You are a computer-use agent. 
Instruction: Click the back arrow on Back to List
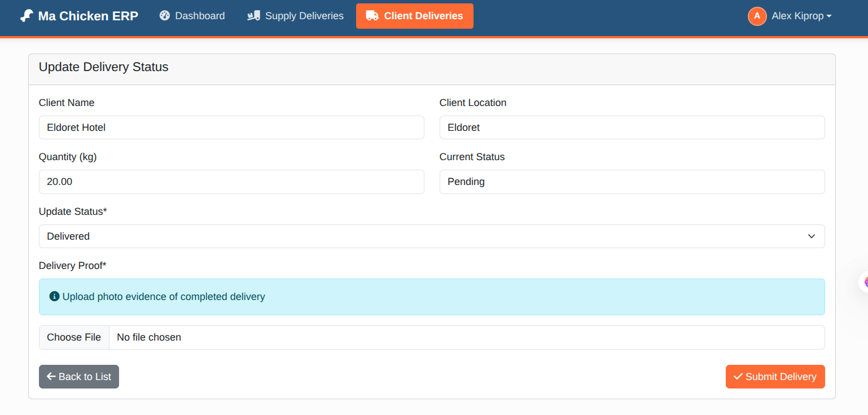[x=51, y=376]
